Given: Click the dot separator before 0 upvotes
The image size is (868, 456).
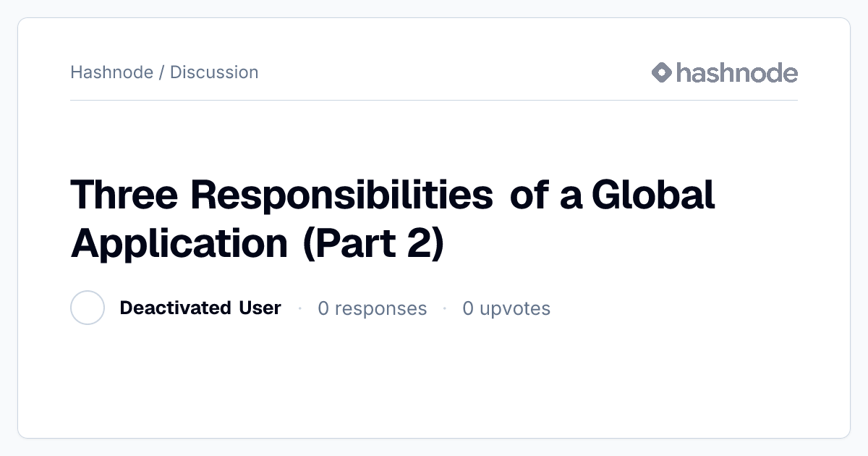Looking at the screenshot, I should coord(445,308).
